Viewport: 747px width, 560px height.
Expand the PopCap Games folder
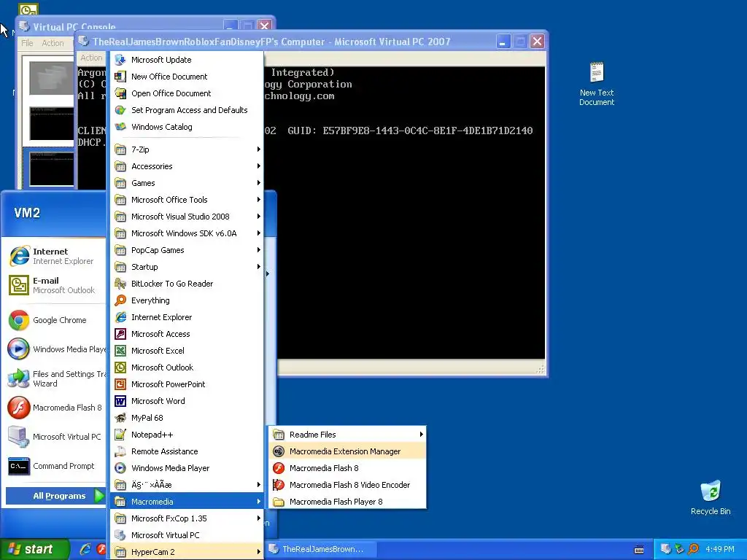tap(187, 250)
